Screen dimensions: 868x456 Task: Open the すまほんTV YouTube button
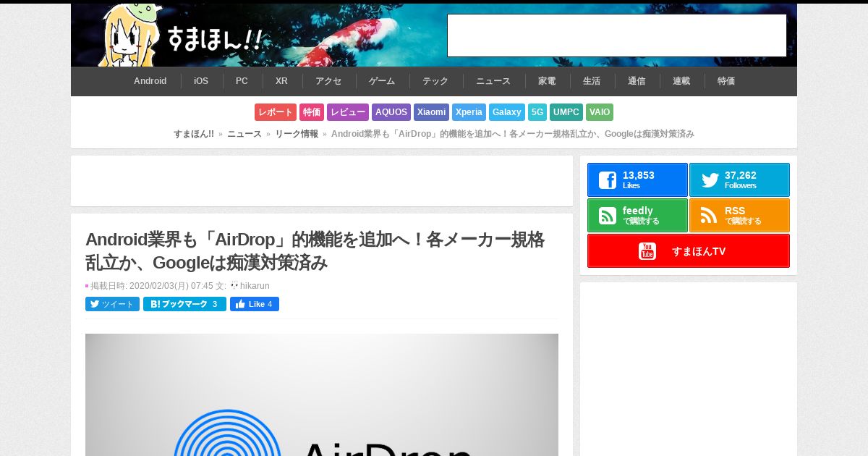click(x=689, y=251)
